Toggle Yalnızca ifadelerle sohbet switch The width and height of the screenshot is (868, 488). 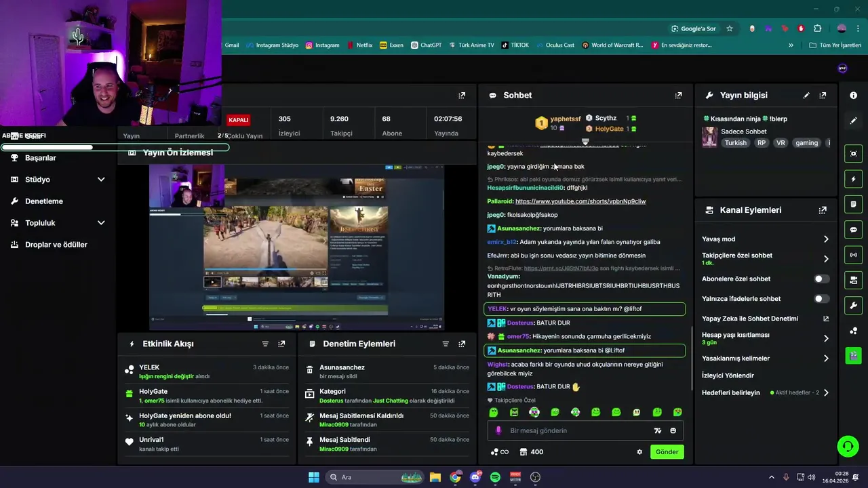coord(821,299)
